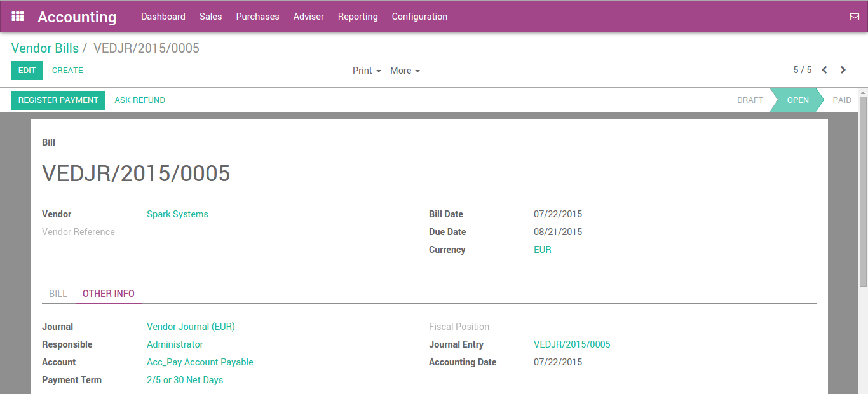Click the Create button

coord(67,70)
